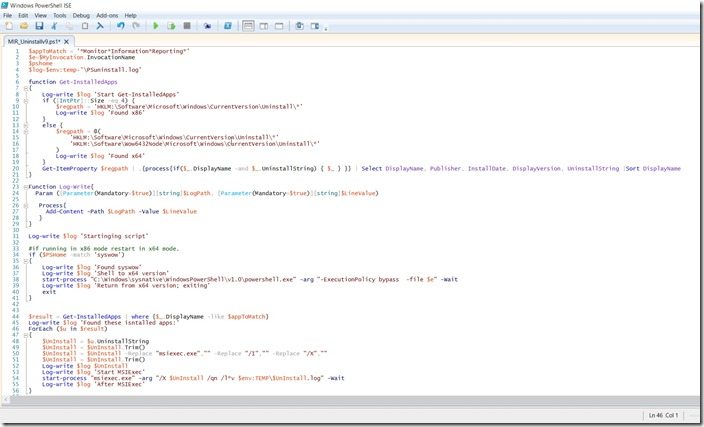Open the Debug menu
The width and height of the screenshot is (704, 427).
tap(81, 15)
